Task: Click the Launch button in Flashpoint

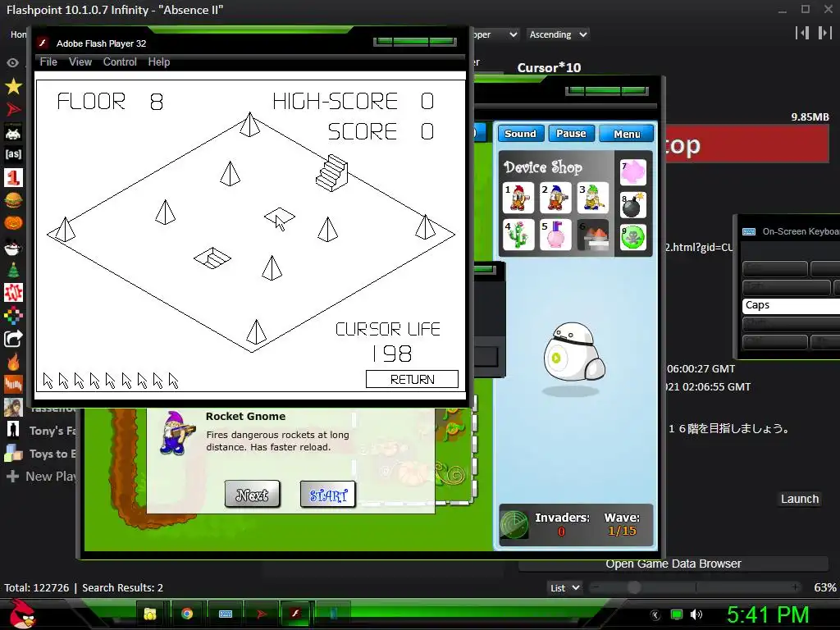Action: [x=800, y=499]
